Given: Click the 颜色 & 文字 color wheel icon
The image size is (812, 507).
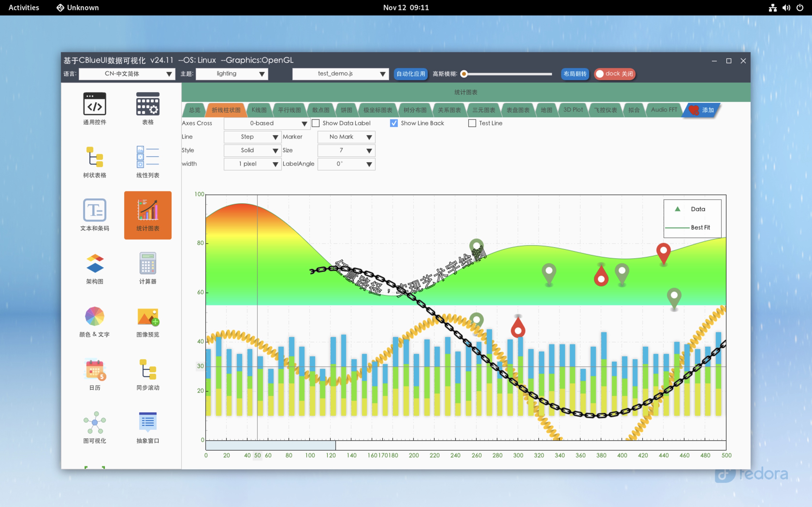Looking at the screenshot, I should coord(95,316).
